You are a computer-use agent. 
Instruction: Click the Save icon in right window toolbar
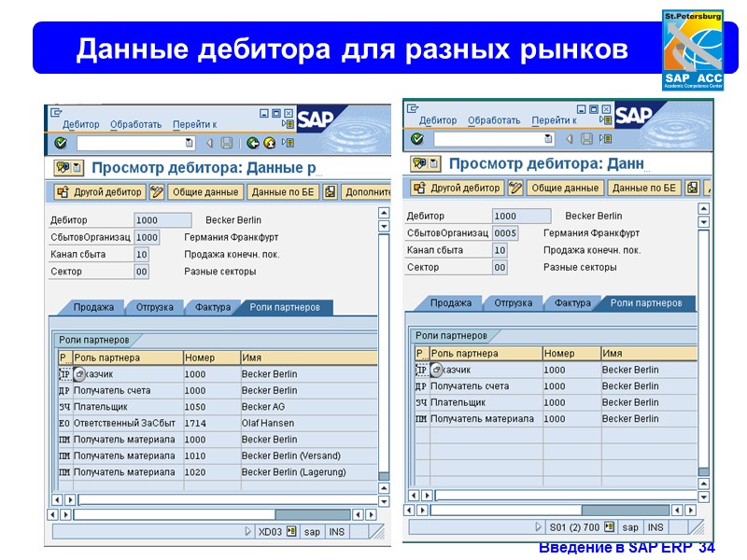pyautogui.click(x=586, y=138)
